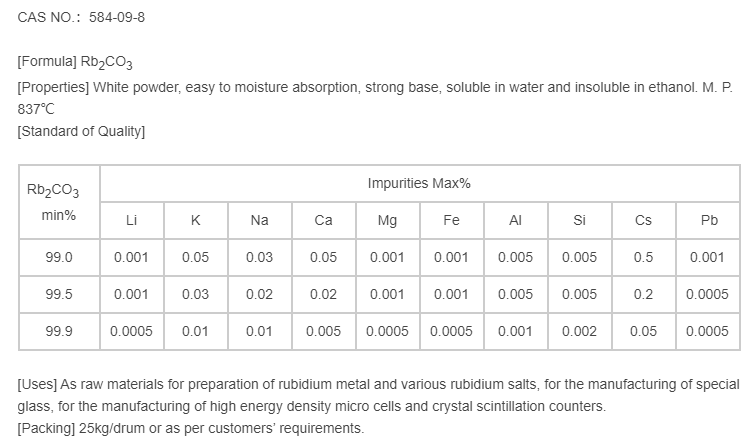Click the Impurities Max% table header
Viewport: 753px width, 441px height.
pos(419,184)
